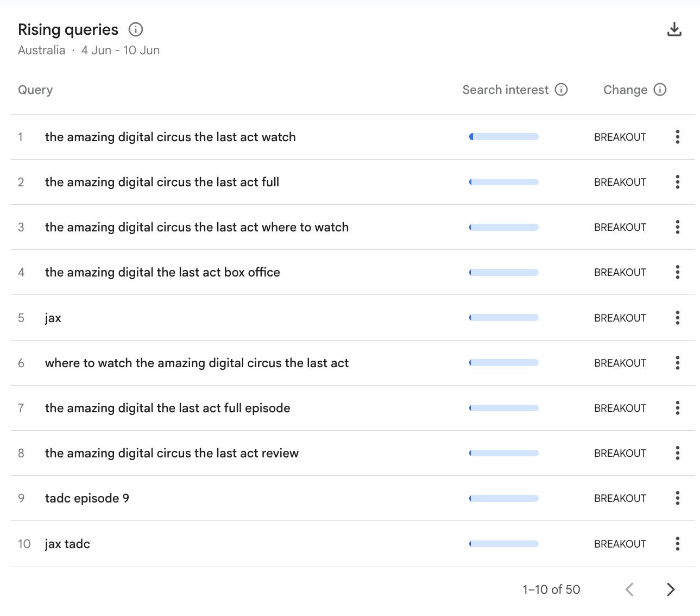This screenshot has width=700, height=616.
Task: Open more options for 'jax tadc' row
Action: (x=677, y=544)
